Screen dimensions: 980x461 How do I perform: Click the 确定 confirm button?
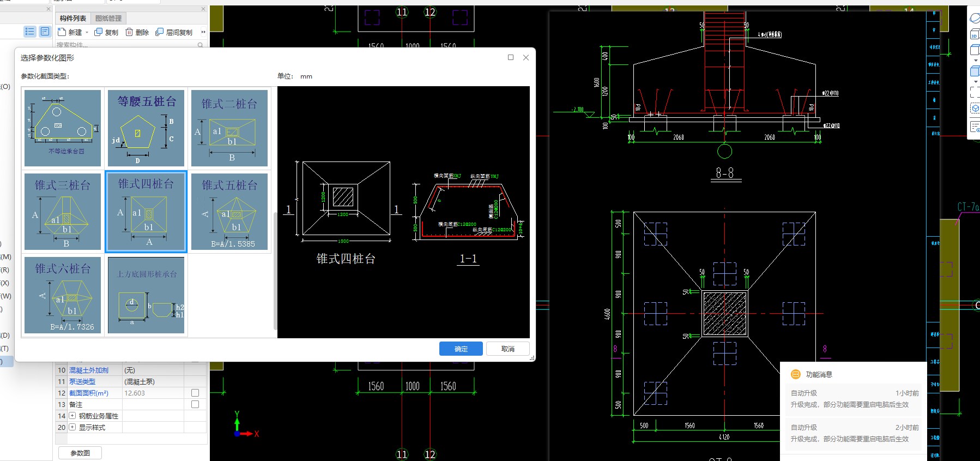tap(461, 349)
